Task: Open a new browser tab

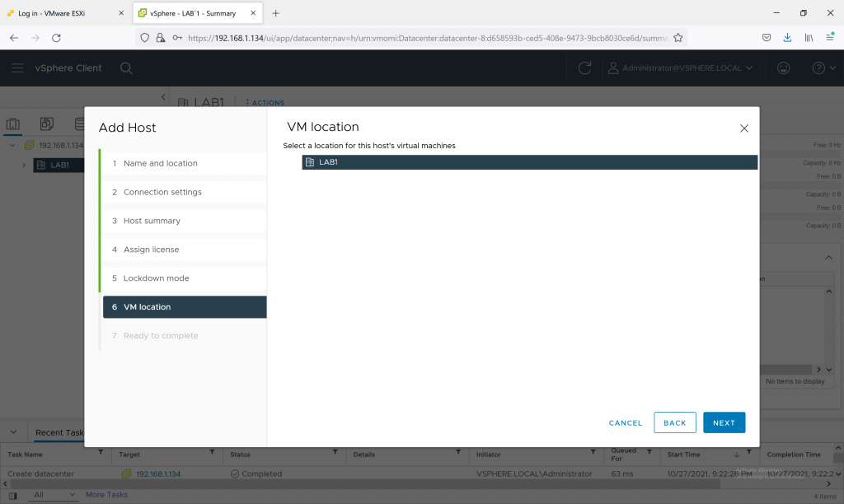Action: pyautogui.click(x=275, y=13)
